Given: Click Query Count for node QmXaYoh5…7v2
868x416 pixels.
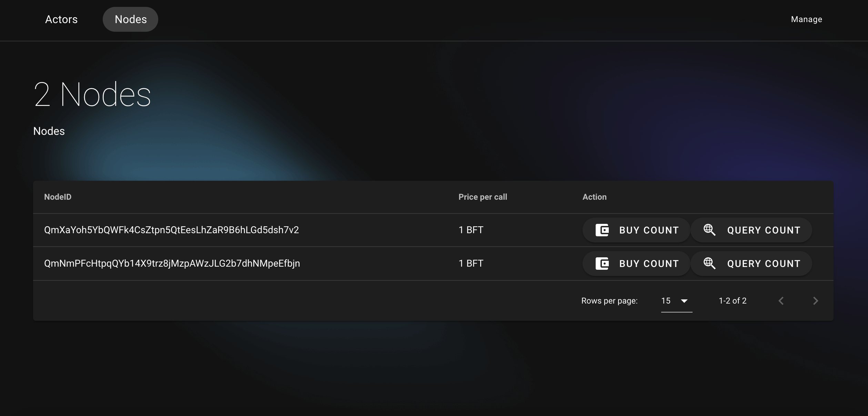Looking at the screenshot, I should pyautogui.click(x=751, y=230).
